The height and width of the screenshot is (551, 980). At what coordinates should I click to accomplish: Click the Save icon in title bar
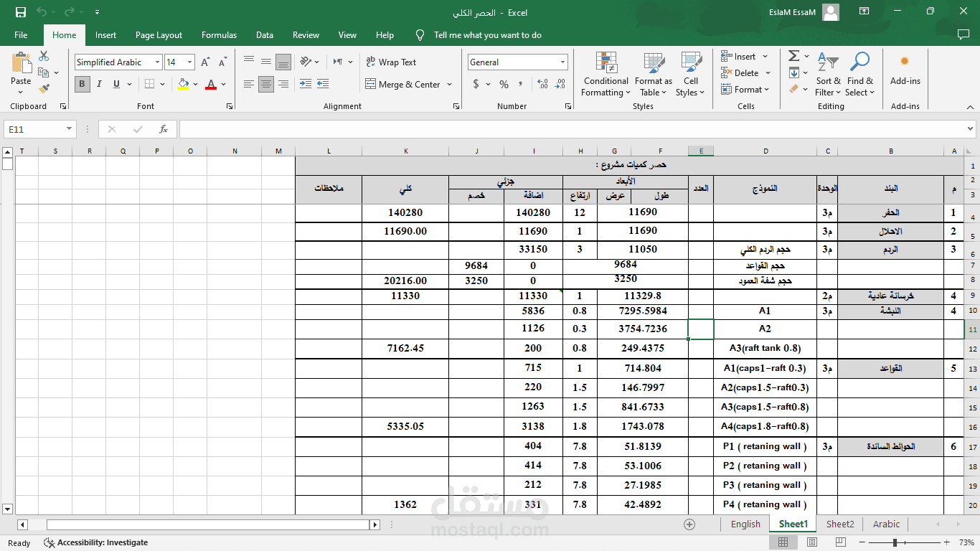(x=21, y=12)
